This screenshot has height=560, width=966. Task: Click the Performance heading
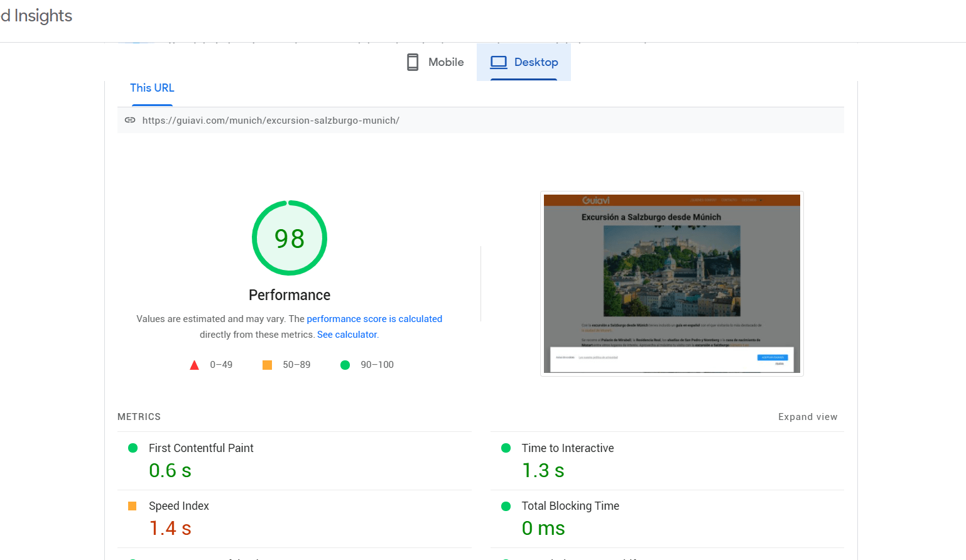290,295
